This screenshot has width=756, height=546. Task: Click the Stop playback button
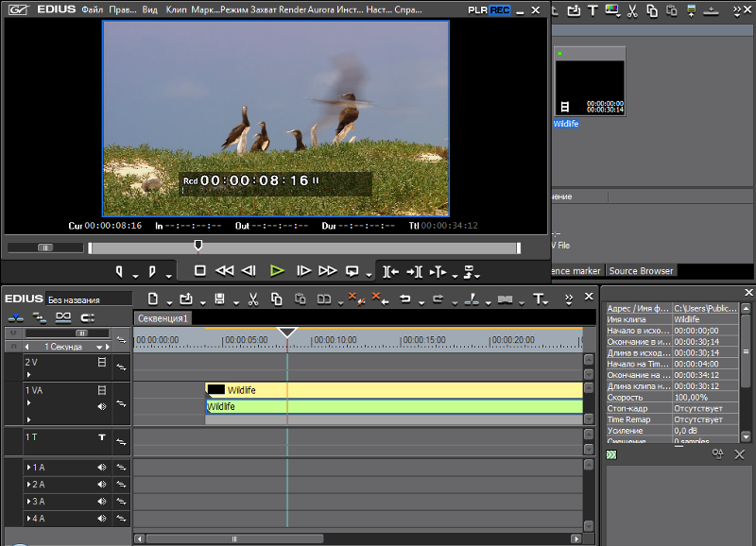(x=199, y=270)
